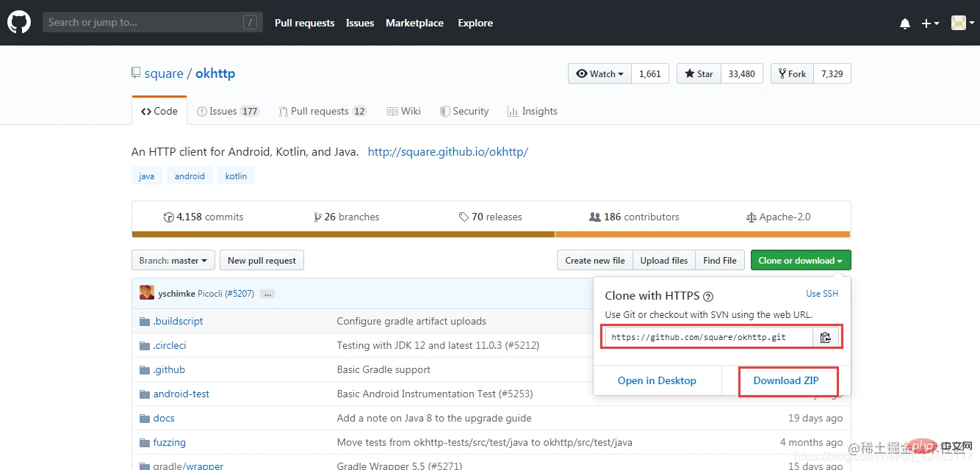The height and width of the screenshot is (470, 980).
Task: Click yschimke's commit avatar
Action: 147,293
